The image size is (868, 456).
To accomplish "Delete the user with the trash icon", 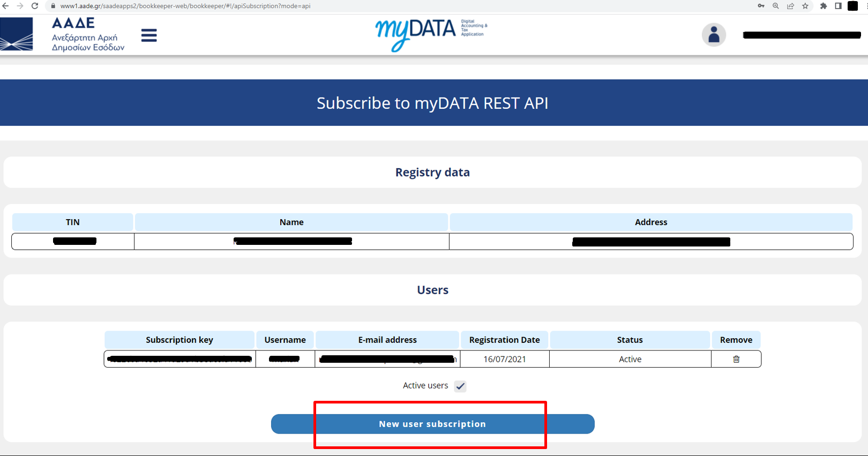I will pos(736,359).
